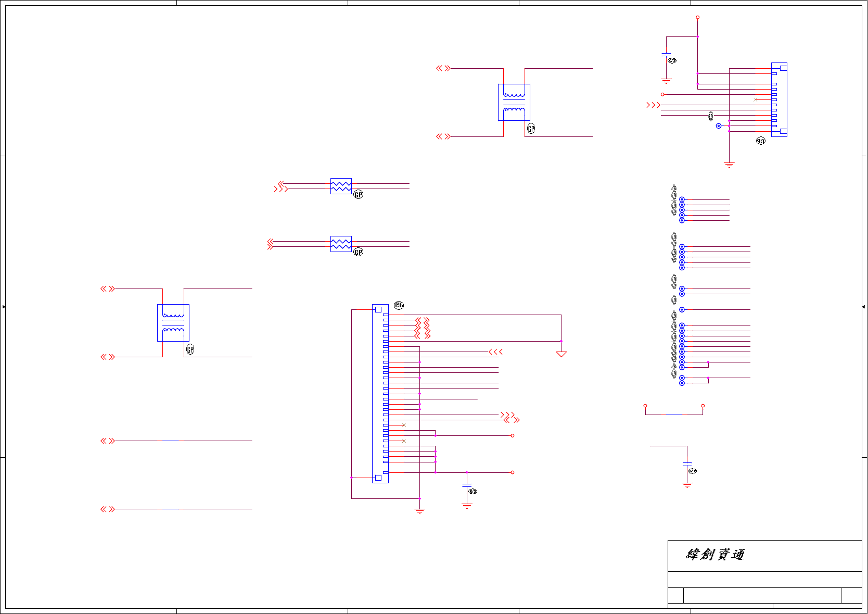Click the capacitor just above the title block
This screenshot has width=868, height=614.
tap(687, 463)
